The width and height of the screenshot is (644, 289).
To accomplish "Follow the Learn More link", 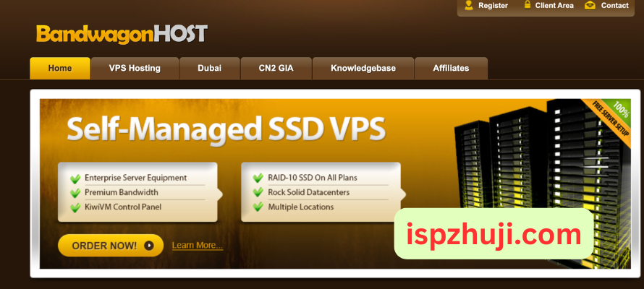I will tap(198, 246).
